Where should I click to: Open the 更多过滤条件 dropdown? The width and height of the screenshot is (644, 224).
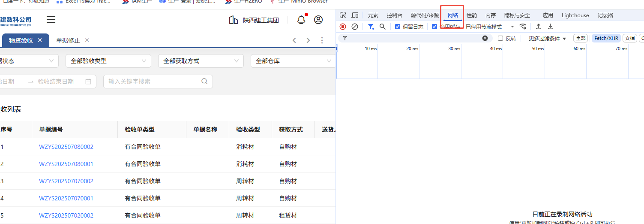coord(547,38)
